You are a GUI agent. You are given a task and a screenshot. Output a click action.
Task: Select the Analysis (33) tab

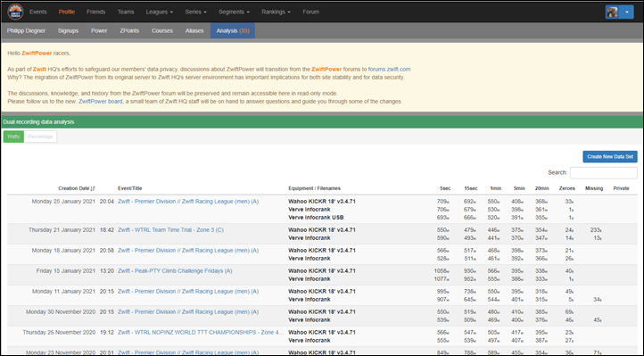233,31
